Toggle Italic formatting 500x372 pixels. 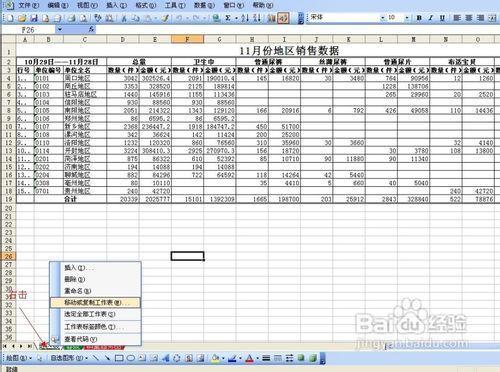point(430,18)
